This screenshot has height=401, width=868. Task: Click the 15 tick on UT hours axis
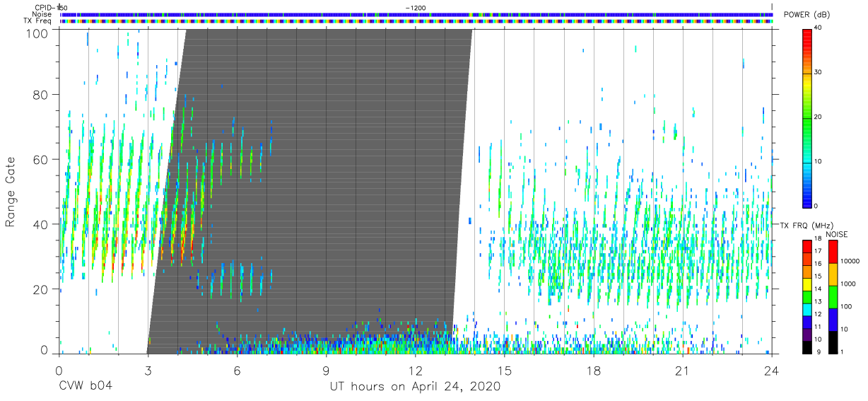[x=505, y=370]
